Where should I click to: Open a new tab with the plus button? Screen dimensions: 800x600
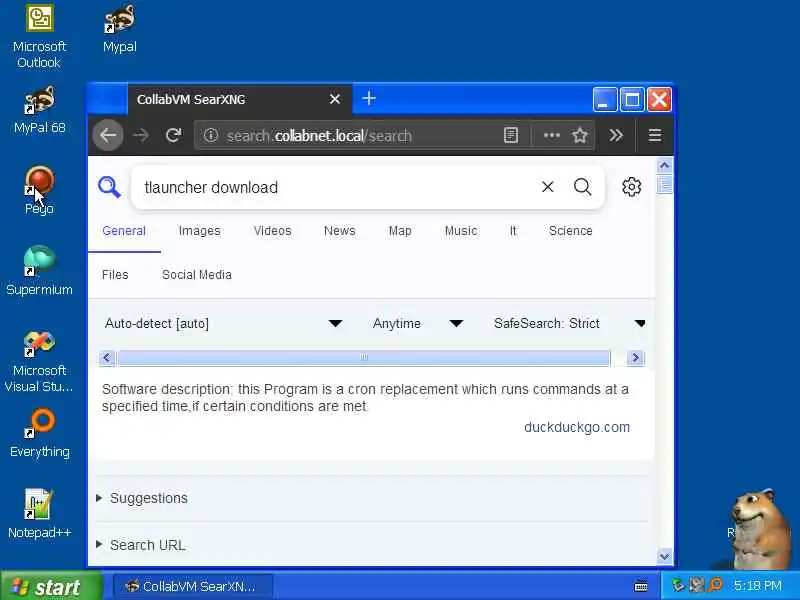[x=369, y=98]
